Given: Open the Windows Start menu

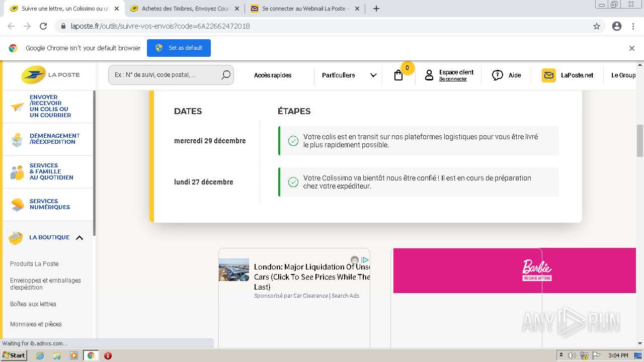Looking at the screenshot, I should pyautogui.click(x=14, y=355).
